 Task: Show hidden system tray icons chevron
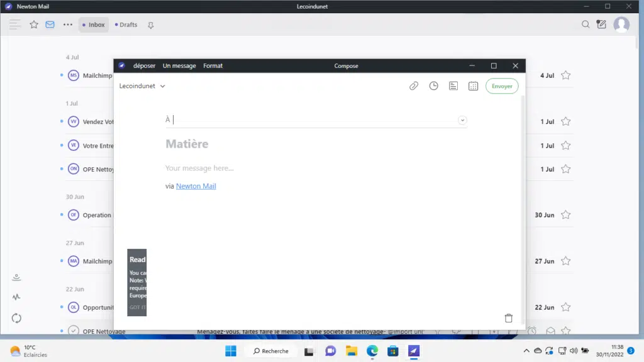526,351
